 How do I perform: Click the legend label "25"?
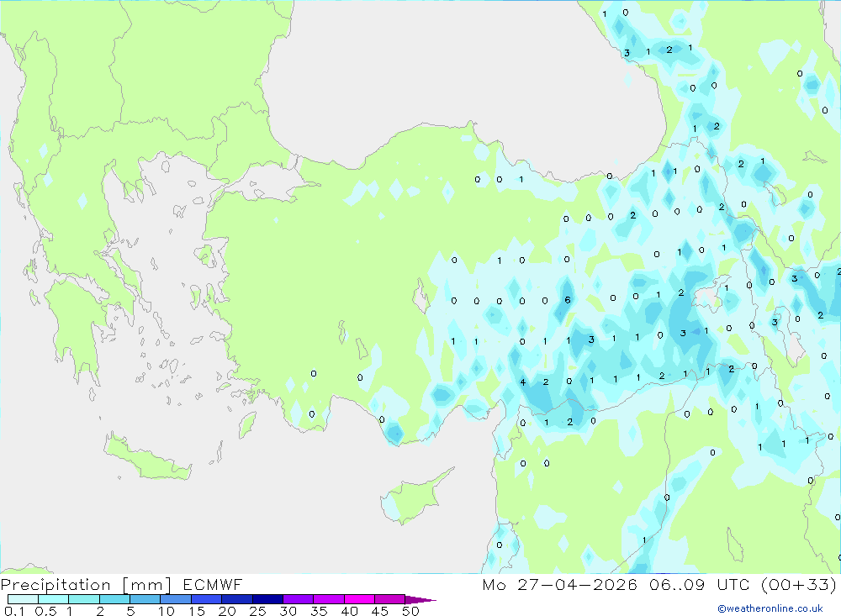coord(258,611)
